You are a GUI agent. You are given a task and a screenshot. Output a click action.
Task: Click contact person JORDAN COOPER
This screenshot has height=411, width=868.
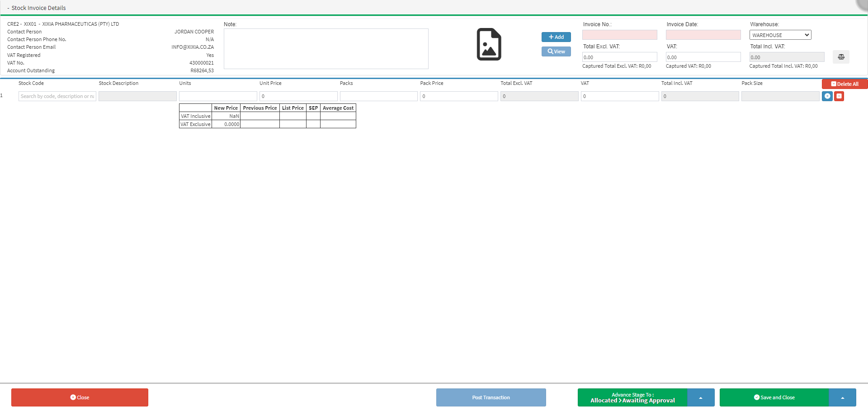click(x=194, y=32)
